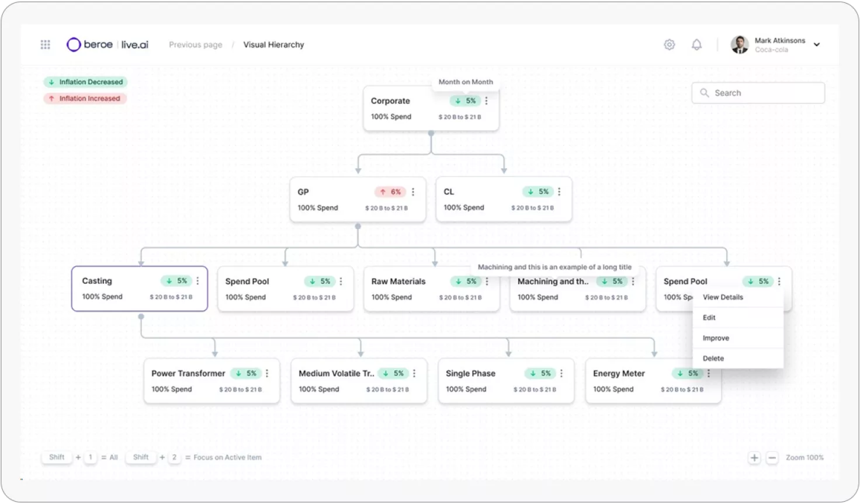Click the Beroe live.ai logo

[x=107, y=44]
